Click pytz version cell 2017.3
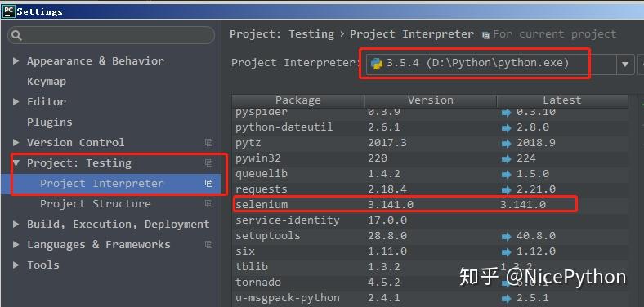Viewport: 644px width, 307px height. click(x=387, y=143)
